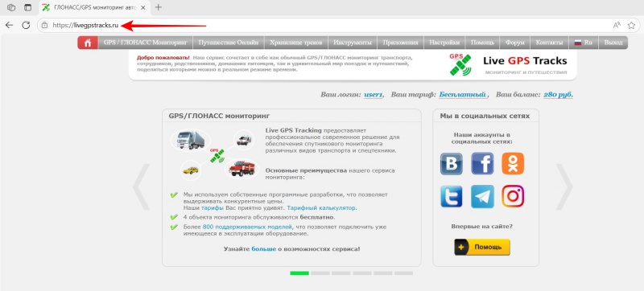Open the 280 руб. balance link
This screenshot has height=291, width=644.
click(558, 95)
